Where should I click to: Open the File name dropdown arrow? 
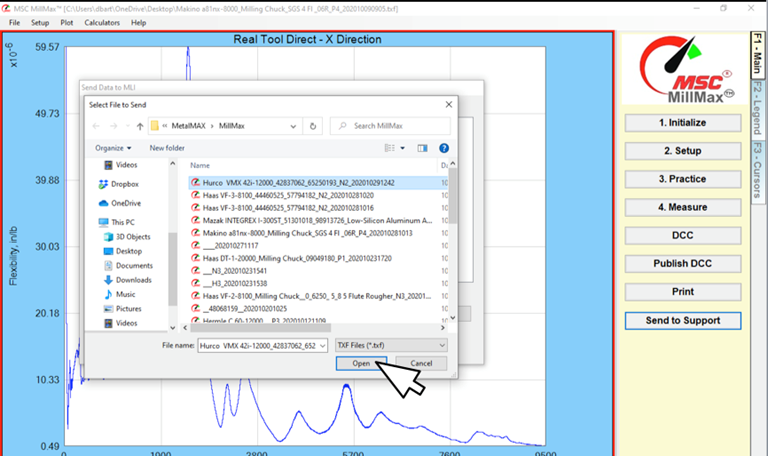tap(322, 346)
